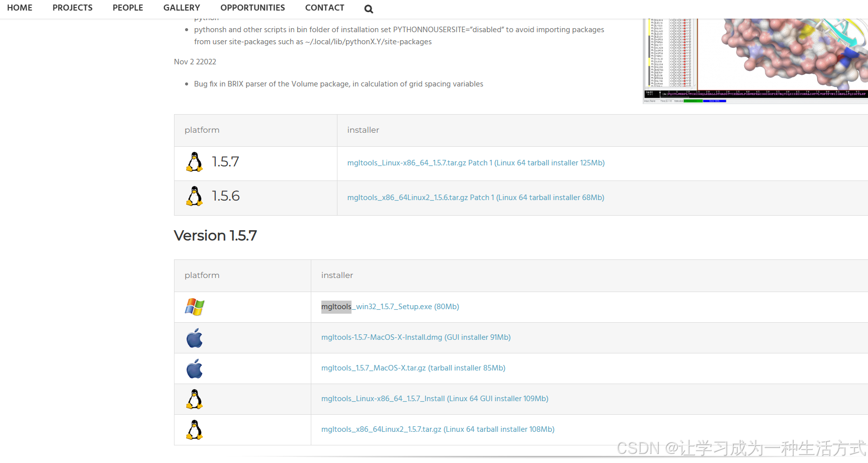Screen dimensions: 868x463
Task: Click the Linux penguin icon beside version 1.5.6
Action: (194, 196)
